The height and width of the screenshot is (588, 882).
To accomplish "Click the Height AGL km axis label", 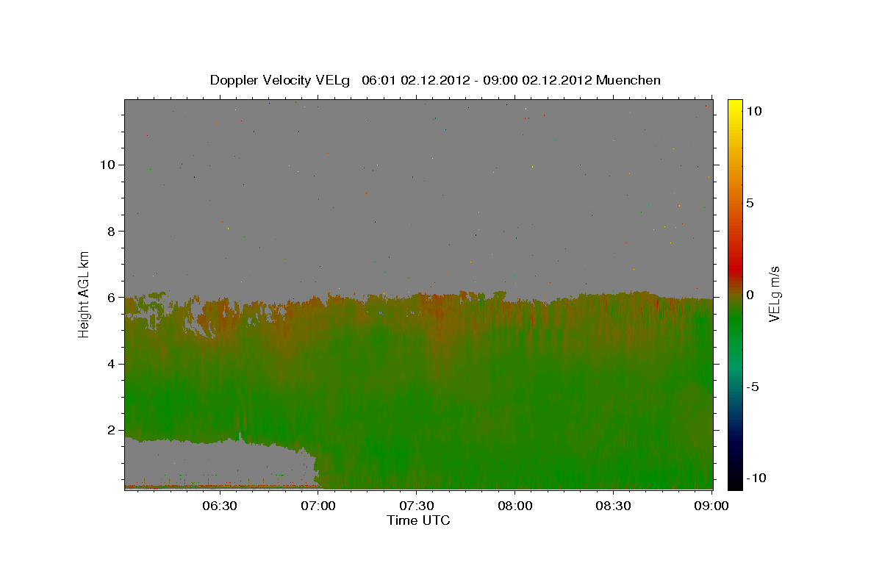I will (x=85, y=294).
